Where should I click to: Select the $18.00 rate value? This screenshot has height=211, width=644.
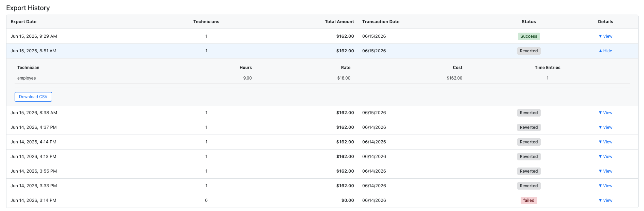point(344,78)
